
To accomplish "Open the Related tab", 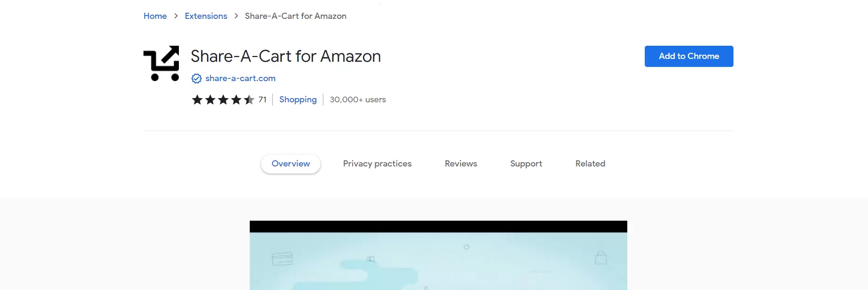I will tap(590, 164).
